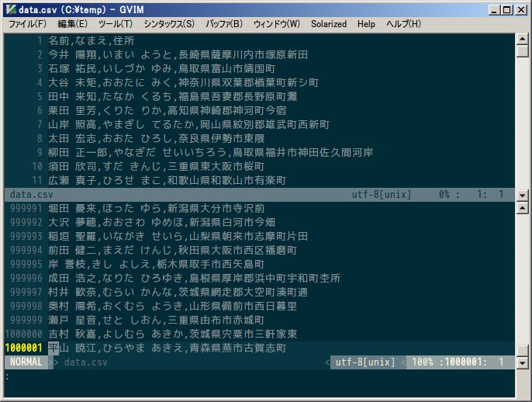Open the English Help menu
The width and height of the screenshot is (532, 402).
(366, 24)
